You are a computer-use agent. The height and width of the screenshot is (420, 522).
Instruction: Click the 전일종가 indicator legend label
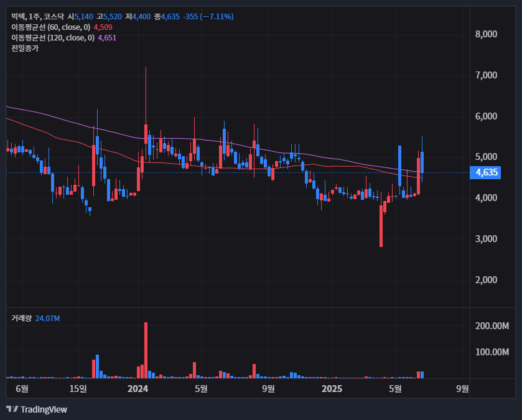pos(25,49)
